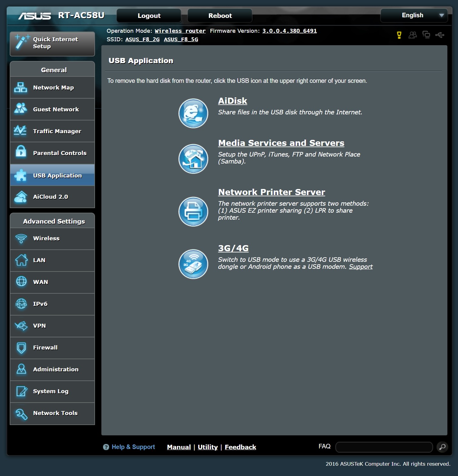Click the network devices status icon
Image resolution: width=458 pixels, height=476 pixels.
426,35
